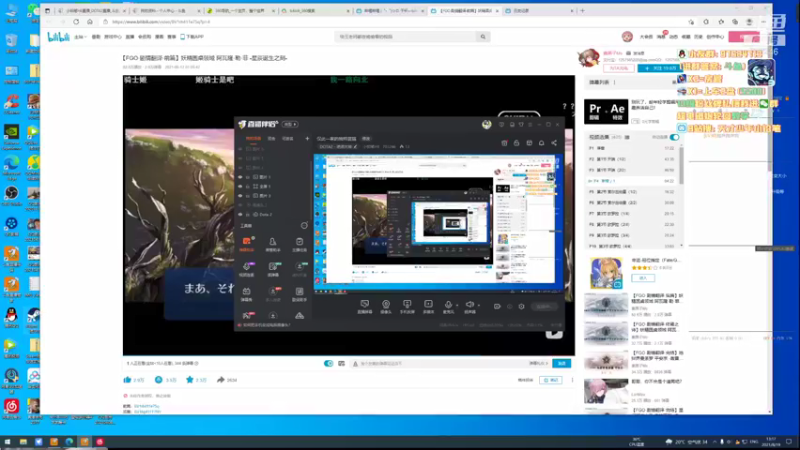800x450 pixels.
Task: Go to the browser home page
Action: tap(90, 22)
